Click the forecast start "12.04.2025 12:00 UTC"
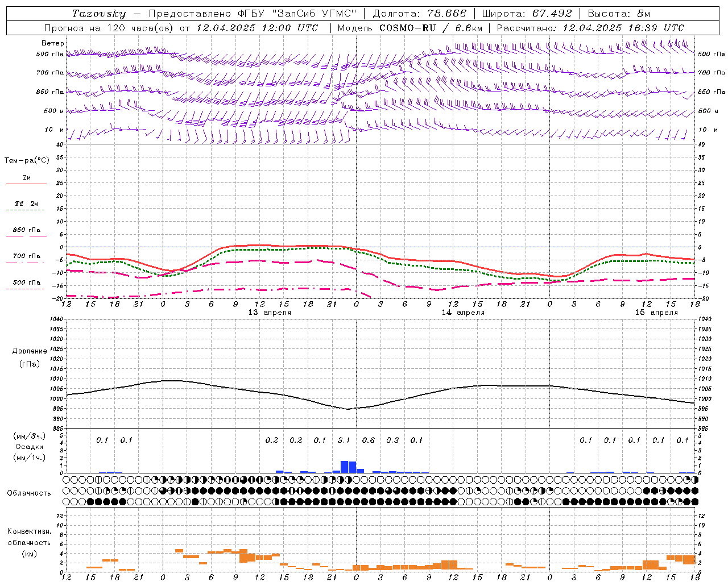This screenshot has width=728, height=582. 258,28
